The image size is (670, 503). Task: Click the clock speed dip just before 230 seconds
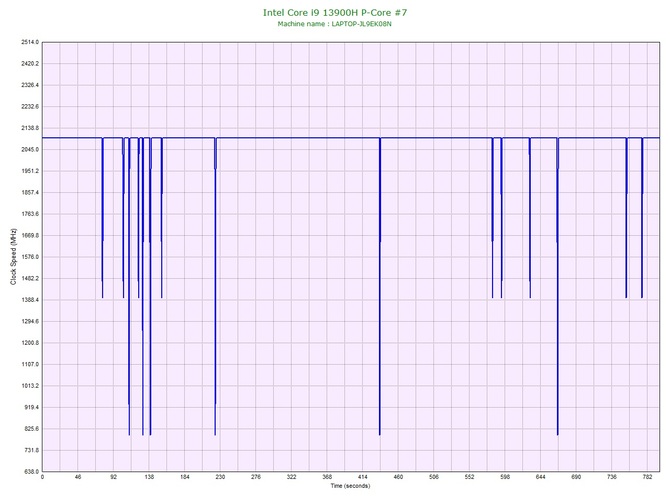point(215,286)
